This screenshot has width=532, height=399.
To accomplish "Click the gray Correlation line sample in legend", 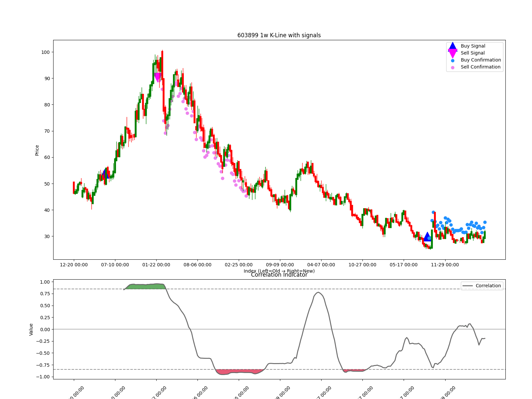I will (x=467, y=286).
